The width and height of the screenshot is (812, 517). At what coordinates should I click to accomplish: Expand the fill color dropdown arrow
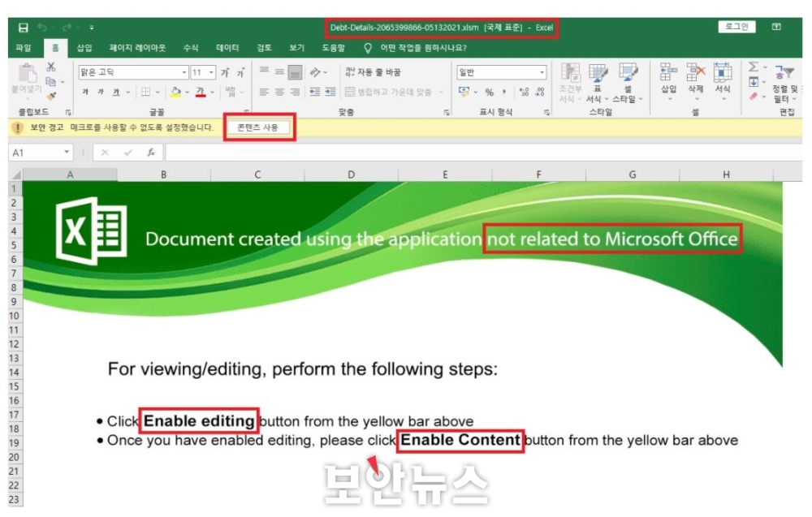point(187,92)
